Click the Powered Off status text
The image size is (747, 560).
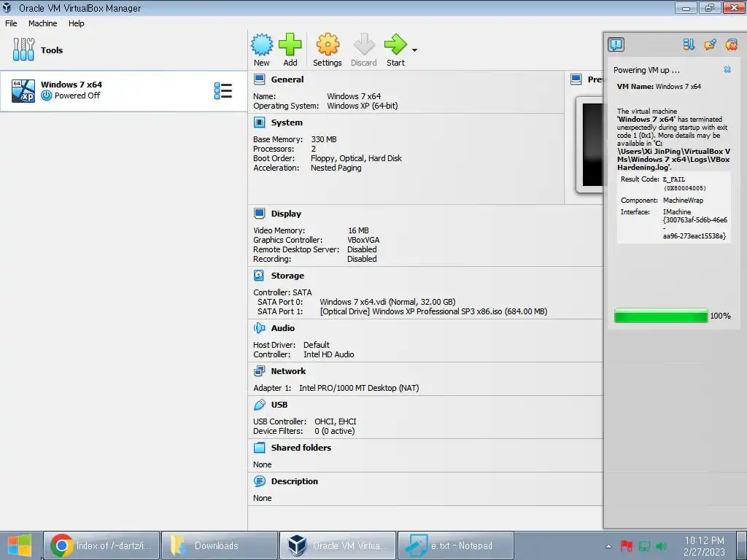pos(77,96)
